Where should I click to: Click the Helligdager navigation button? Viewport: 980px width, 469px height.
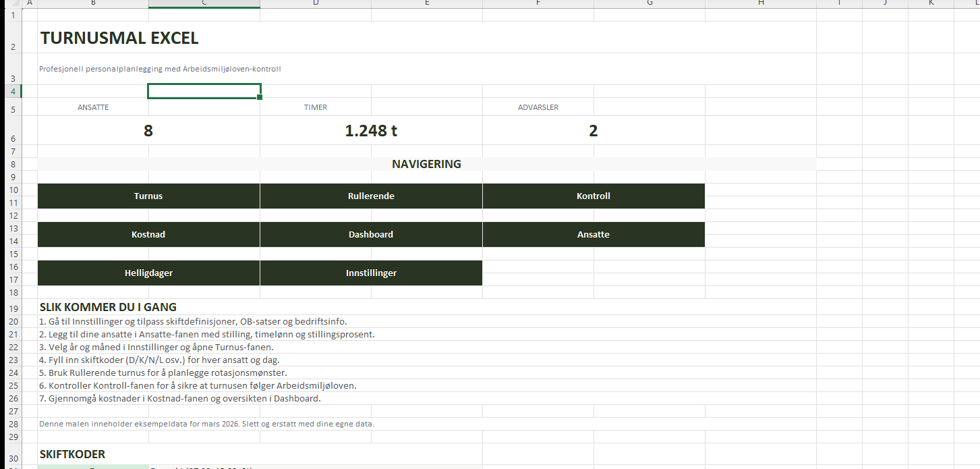148,273
